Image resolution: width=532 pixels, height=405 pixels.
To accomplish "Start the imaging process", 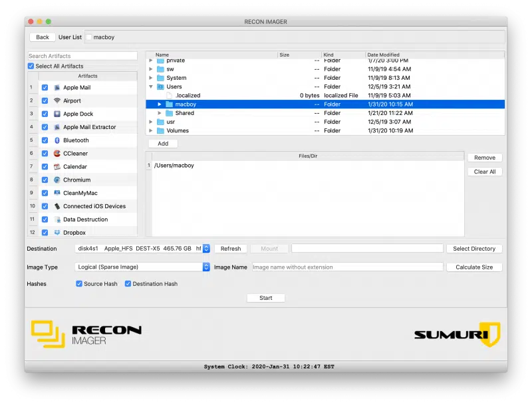I will tap(265, 298).
